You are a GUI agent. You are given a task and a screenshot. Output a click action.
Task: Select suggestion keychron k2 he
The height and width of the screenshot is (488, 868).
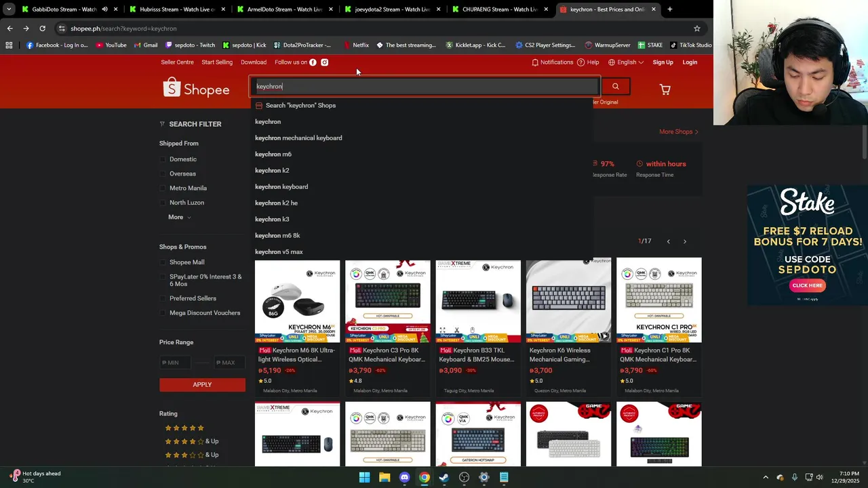tap(421, 203)
